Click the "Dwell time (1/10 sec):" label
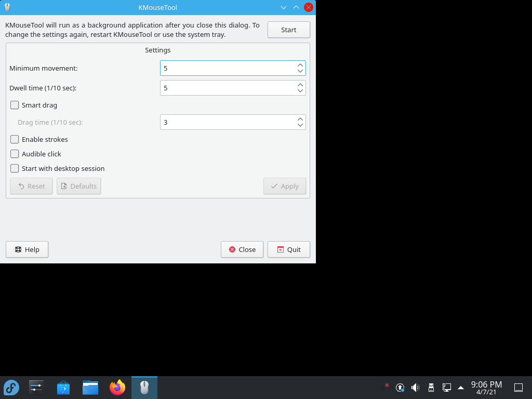 [x=43, y=88]
